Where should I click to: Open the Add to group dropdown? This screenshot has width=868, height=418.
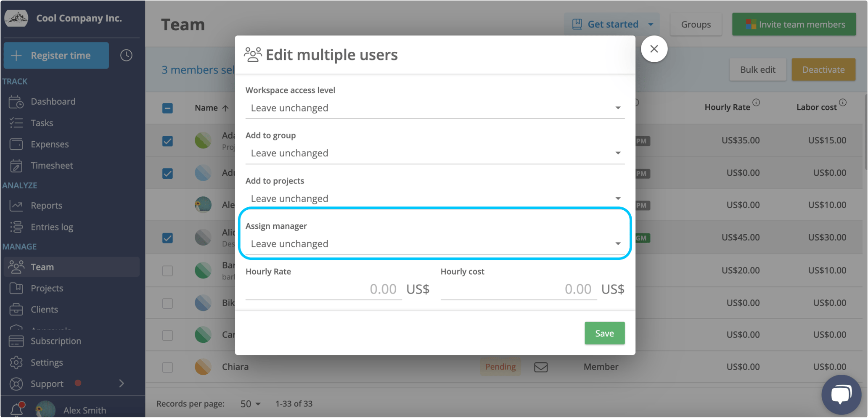click(x=435, y=153)
